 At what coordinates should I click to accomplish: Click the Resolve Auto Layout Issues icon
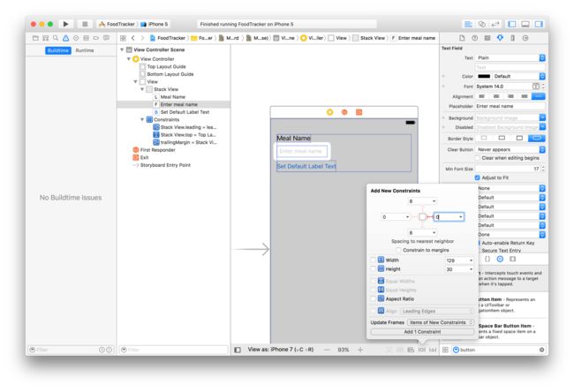point(433,350)
